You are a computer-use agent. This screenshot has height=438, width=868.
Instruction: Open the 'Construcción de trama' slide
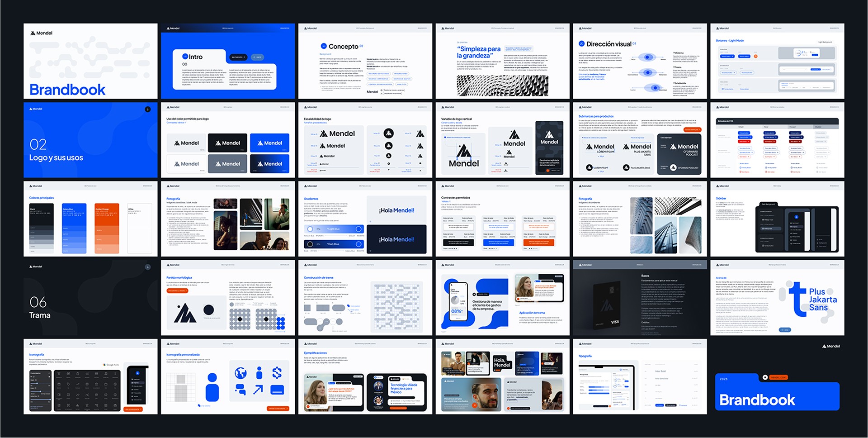(x=365, y=298)
